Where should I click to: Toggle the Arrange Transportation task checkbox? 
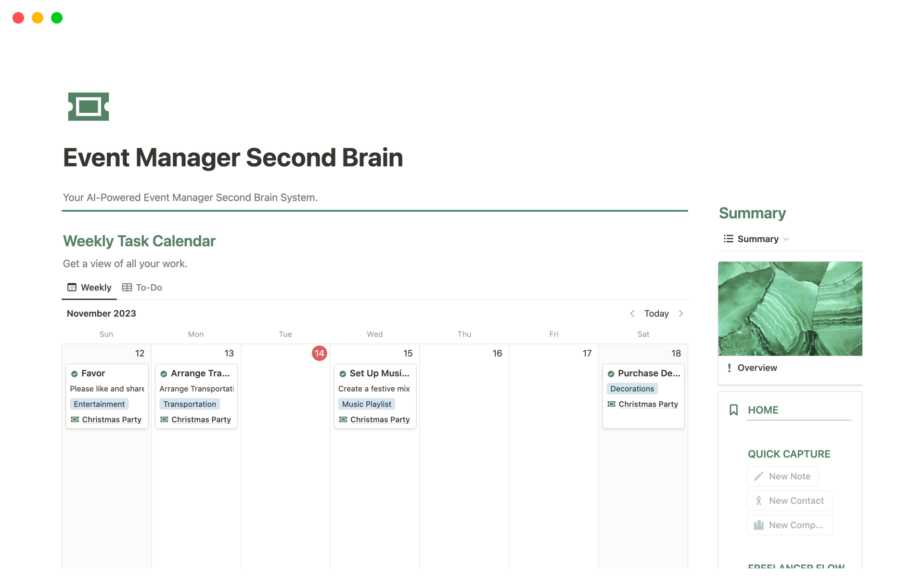(x=164, y=373)
